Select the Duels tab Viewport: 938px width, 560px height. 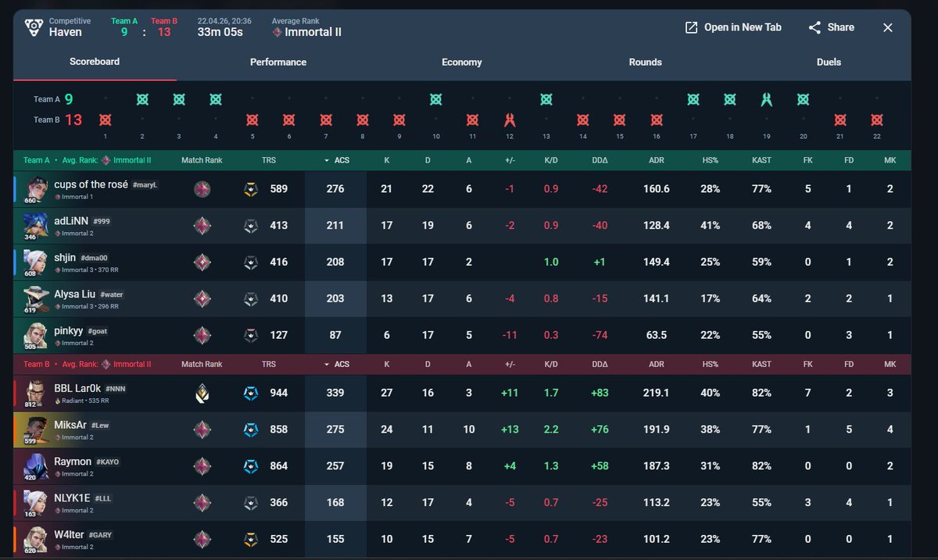[x=829, y=62]
